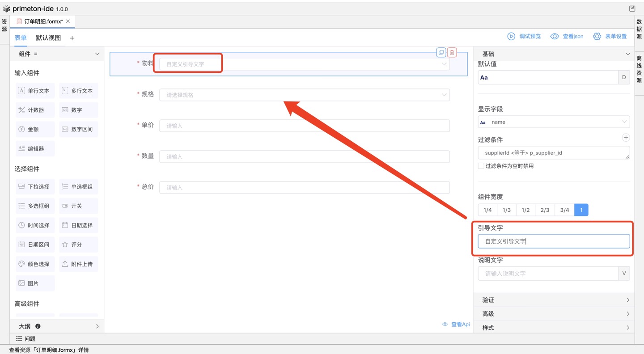Click the plus icon to add a view tab

[72, 38]
